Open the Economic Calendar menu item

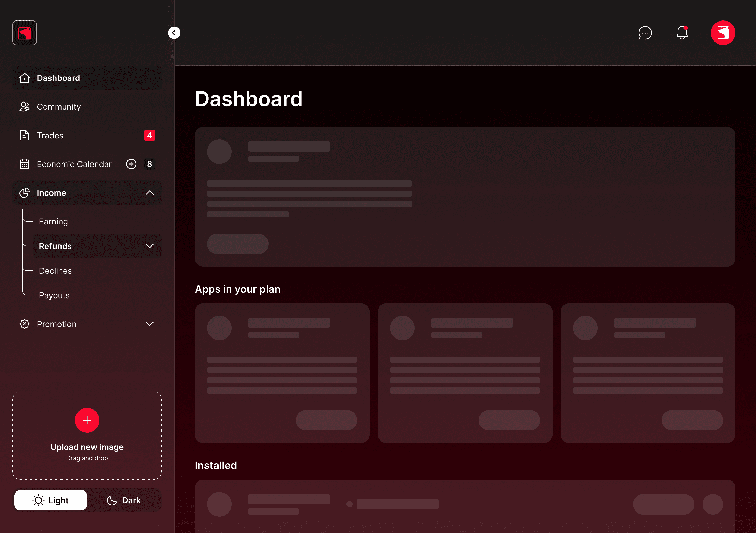[74, 164]
